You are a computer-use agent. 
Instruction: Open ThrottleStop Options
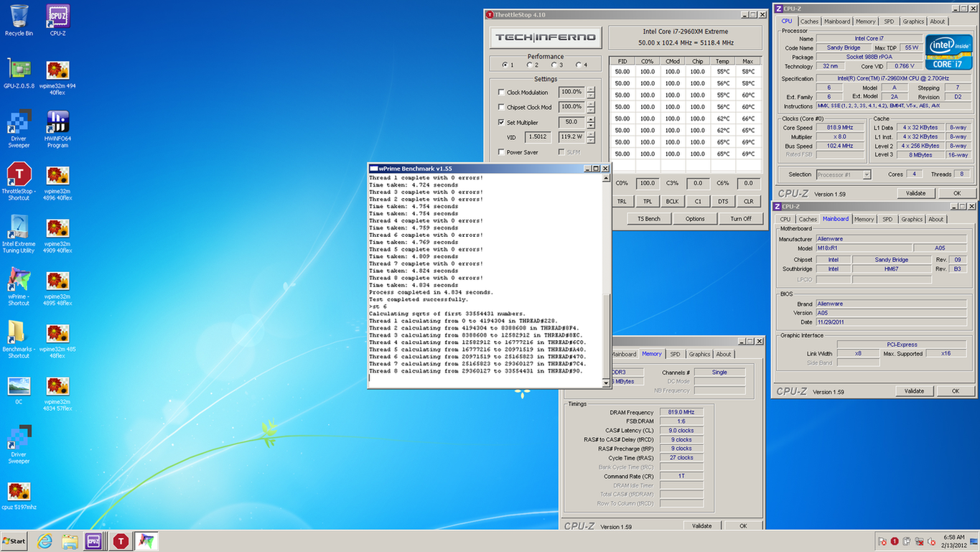click(695, 219)
